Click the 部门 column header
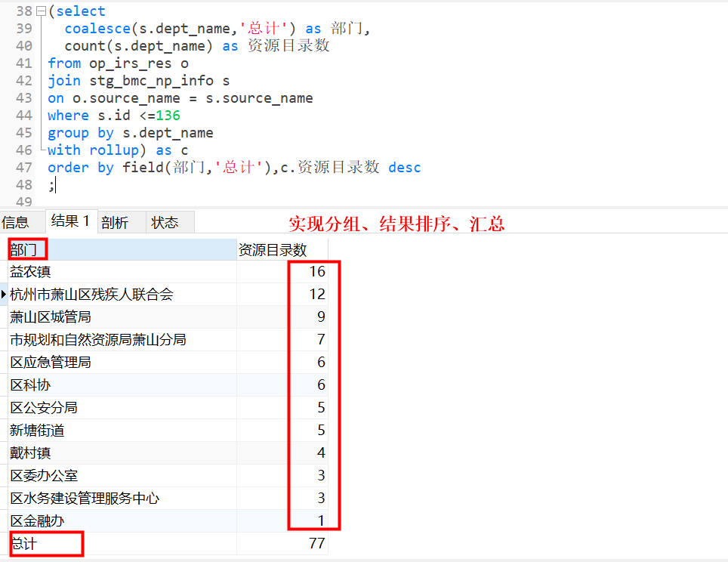728x562 pixels. (122, 250)
